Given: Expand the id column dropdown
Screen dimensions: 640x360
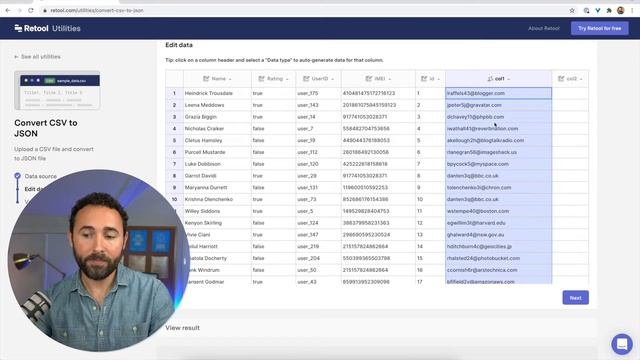Looking at the screenshot, I should point(438,79).
